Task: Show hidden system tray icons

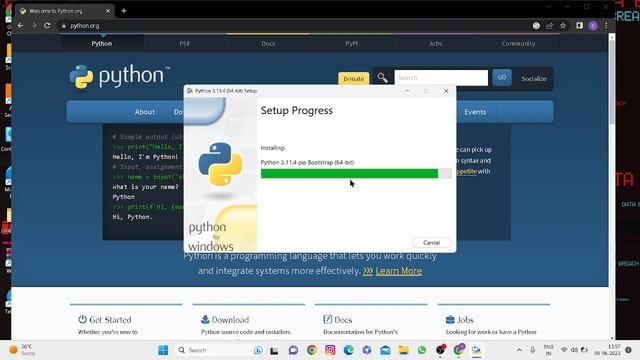Action: coord(519,350)
